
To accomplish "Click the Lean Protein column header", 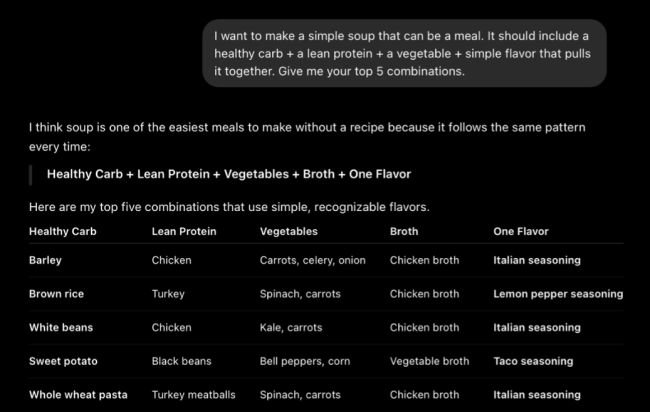I will coord(184,231).
